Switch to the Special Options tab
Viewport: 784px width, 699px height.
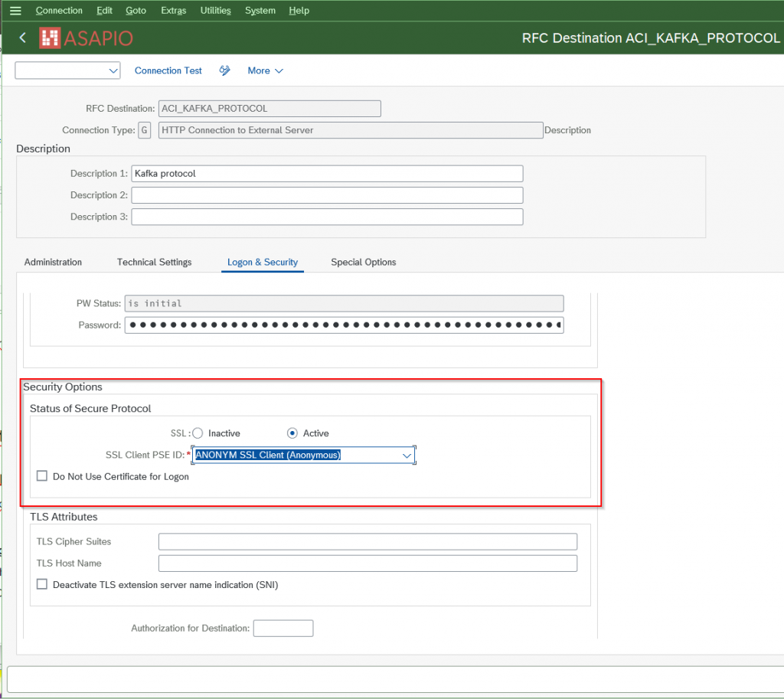(363, 262)
